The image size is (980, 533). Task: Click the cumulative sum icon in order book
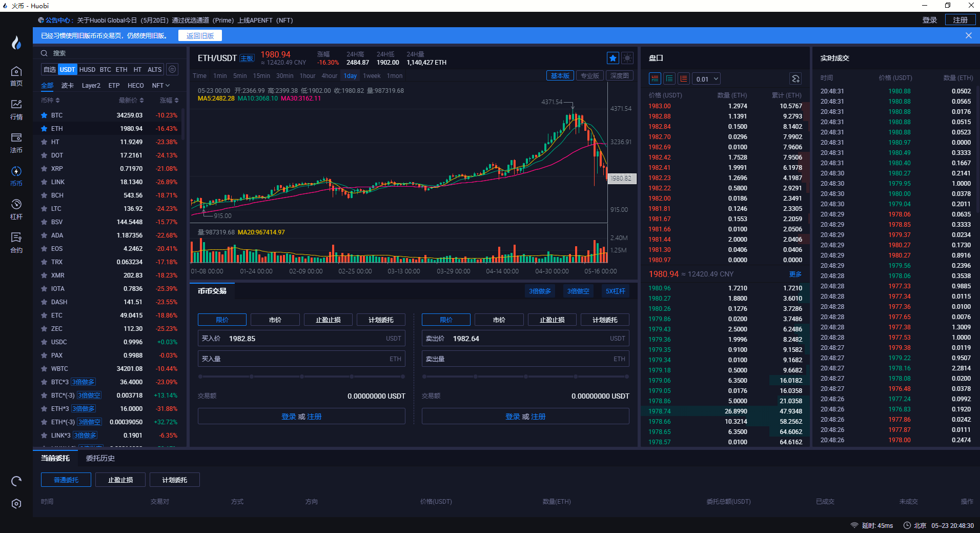tap(795, 78)
